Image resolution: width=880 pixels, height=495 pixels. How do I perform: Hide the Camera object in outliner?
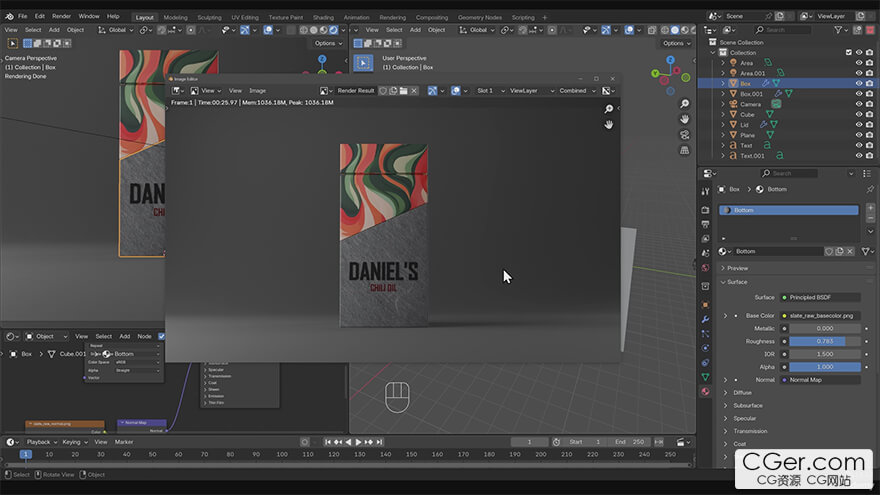click(859, 104)
